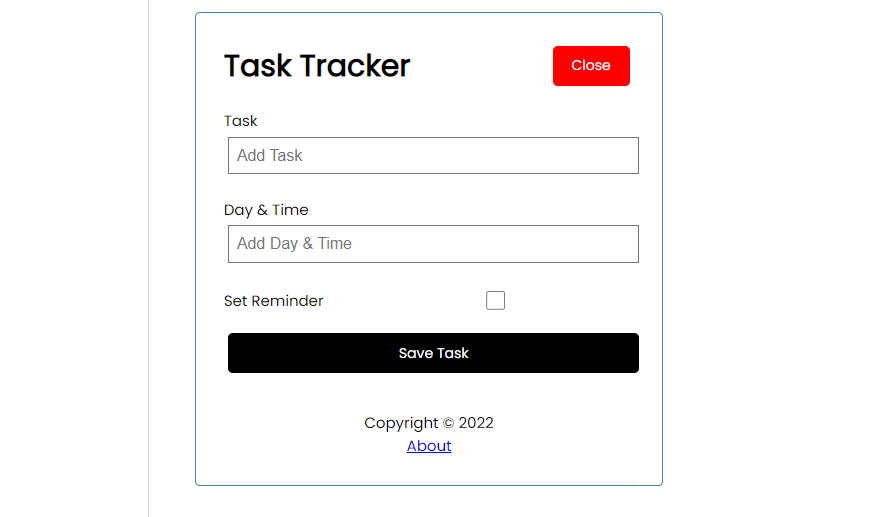Click the Copyright © 2022 footer text

[x=429, y=423]
